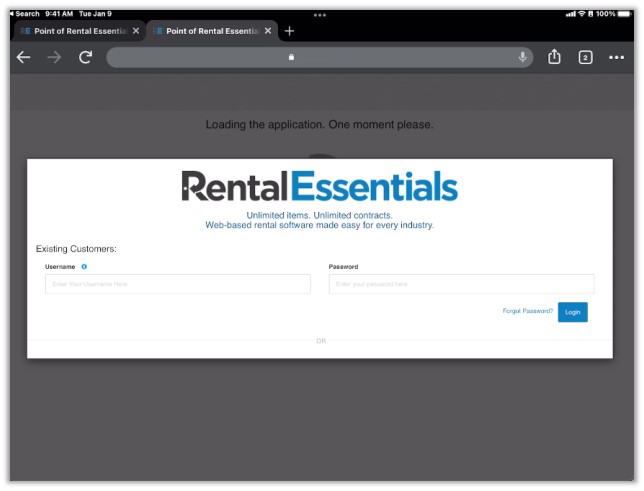
Task: Close the first Point of Rental tab
Action: 136,31
